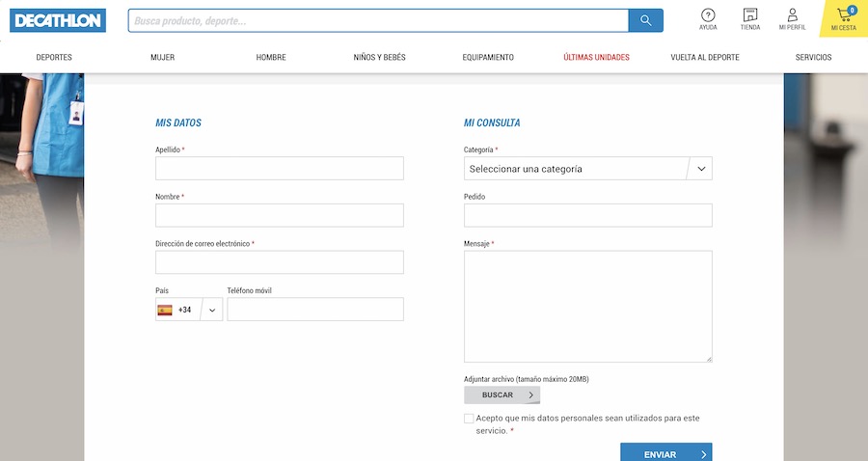Click the Decathlon logo
The image size is (868, 461).
58,20
